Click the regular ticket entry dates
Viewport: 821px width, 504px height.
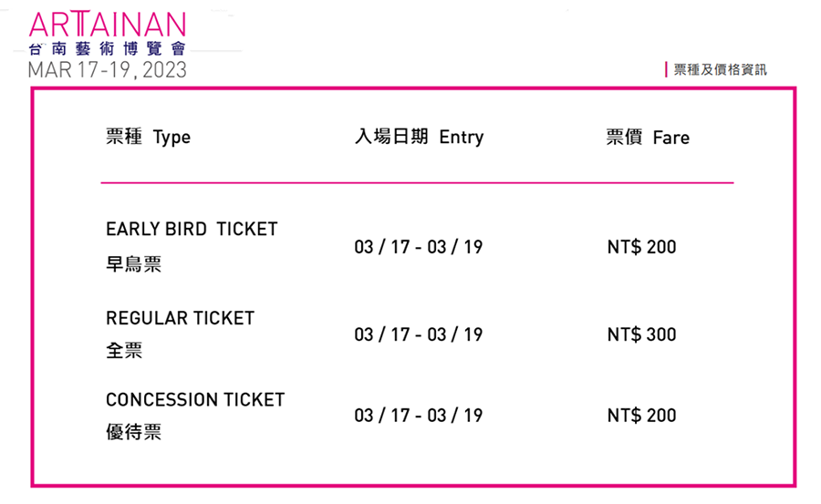(x=419, y=334)
